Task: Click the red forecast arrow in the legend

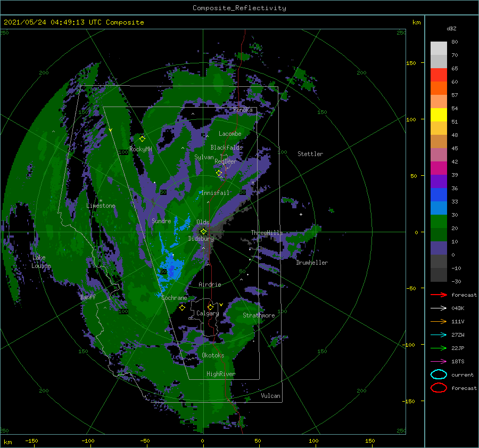Action: click(x=439, y=295)
